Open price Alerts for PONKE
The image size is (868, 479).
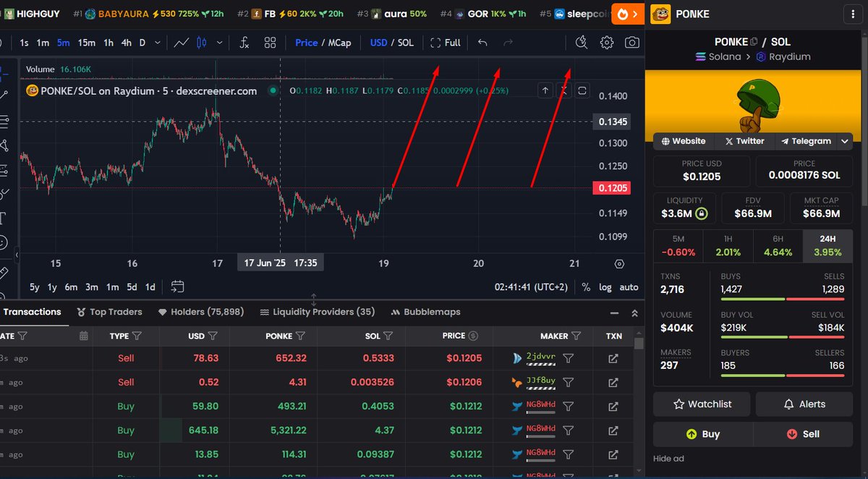coord(804,404)
